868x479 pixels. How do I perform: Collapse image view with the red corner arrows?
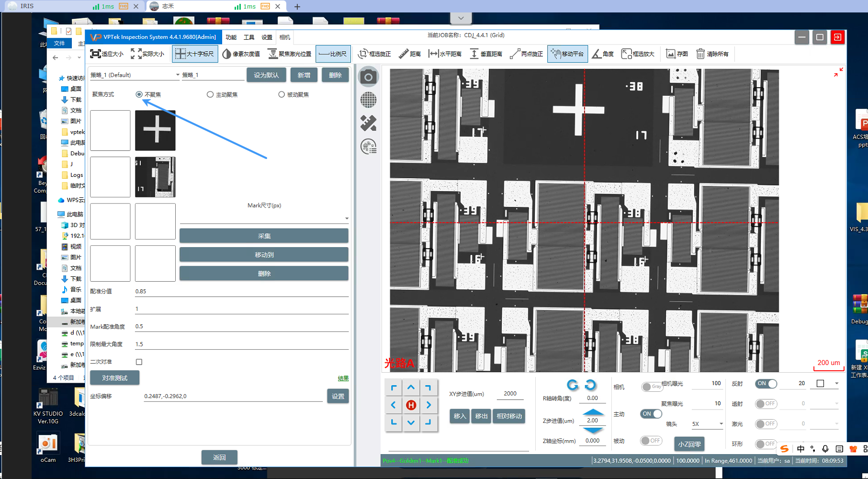coord(838,72)
